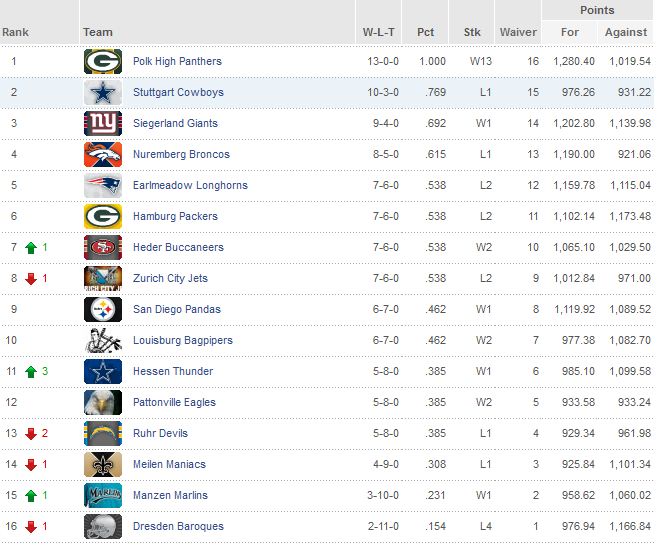Image resolution: width=658 pixels, height=550 pixels.
Task: Click the Louisburg Bagpipers piper logo
Action: click(x=102, y=341)
